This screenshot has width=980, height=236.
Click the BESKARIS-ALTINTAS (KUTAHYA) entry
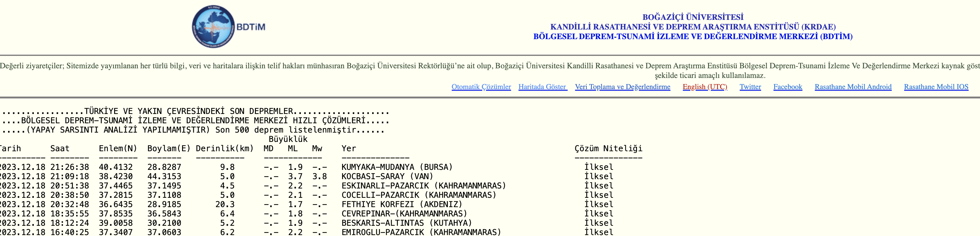coord(406,223)
